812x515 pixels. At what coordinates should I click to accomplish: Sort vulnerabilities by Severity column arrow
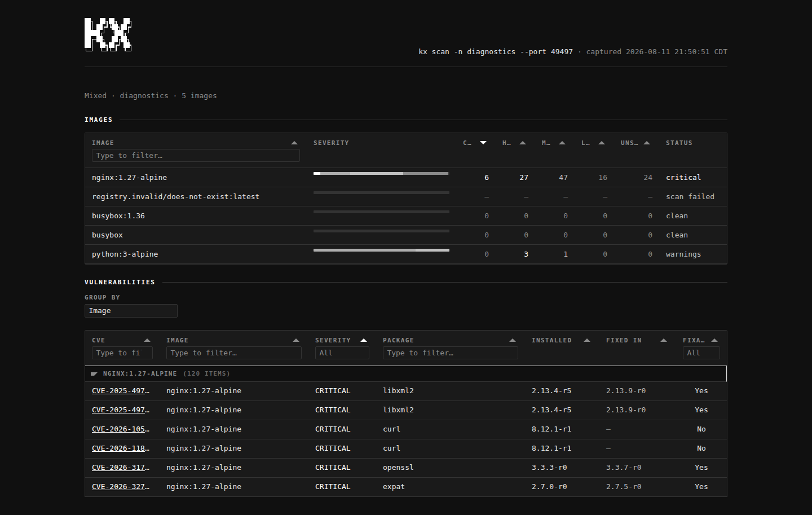click(364, 340)
